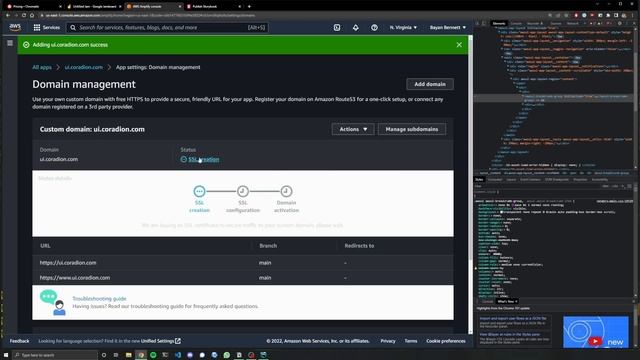Viewport: 640px width, 360px height.
Task: Open the notifications bell icon
Action: click(x=356, y=27)
